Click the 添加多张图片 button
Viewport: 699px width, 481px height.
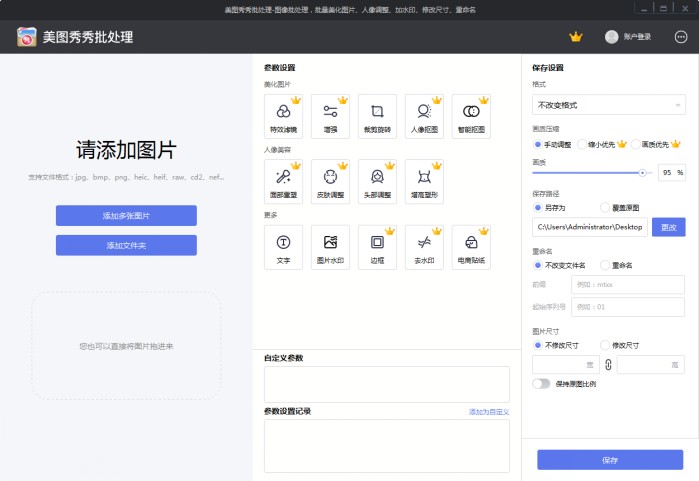click(x=126, y=216)
